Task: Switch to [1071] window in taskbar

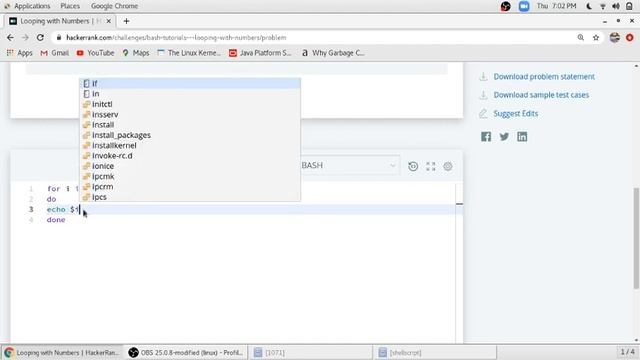Action: tap(310, 352)
